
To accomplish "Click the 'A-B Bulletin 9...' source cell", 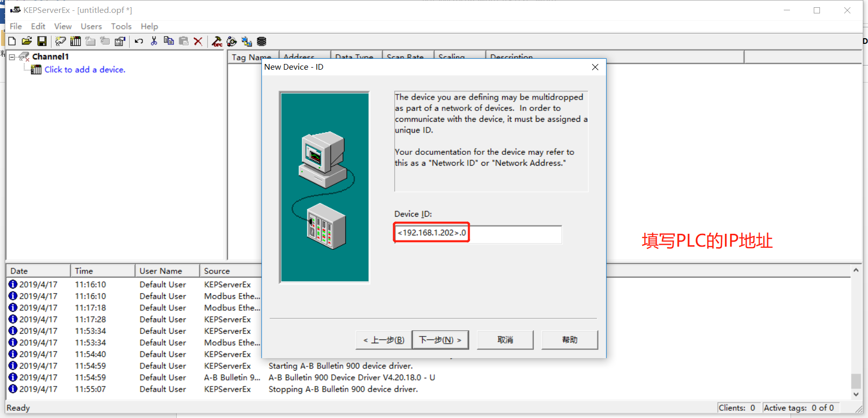I will point(232,378).
